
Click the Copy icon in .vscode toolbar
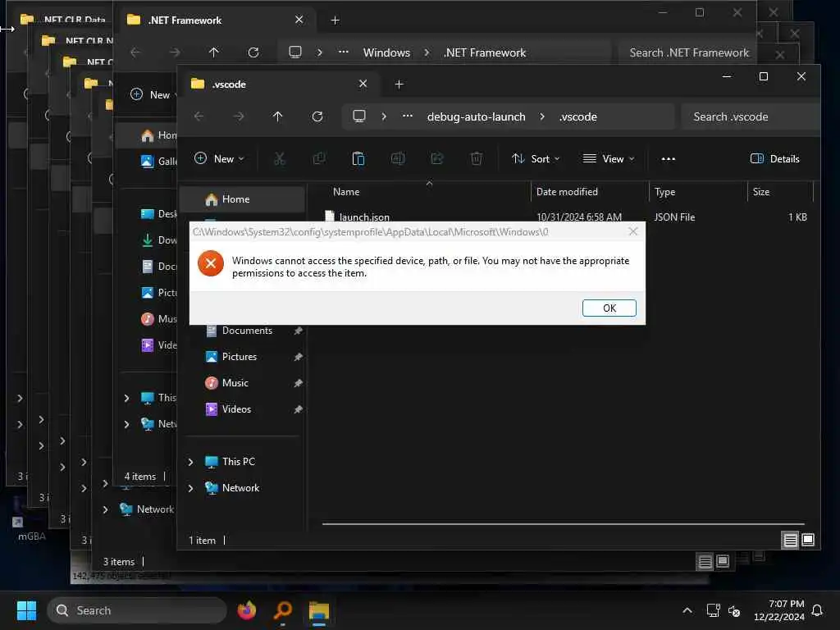point(319,158)
